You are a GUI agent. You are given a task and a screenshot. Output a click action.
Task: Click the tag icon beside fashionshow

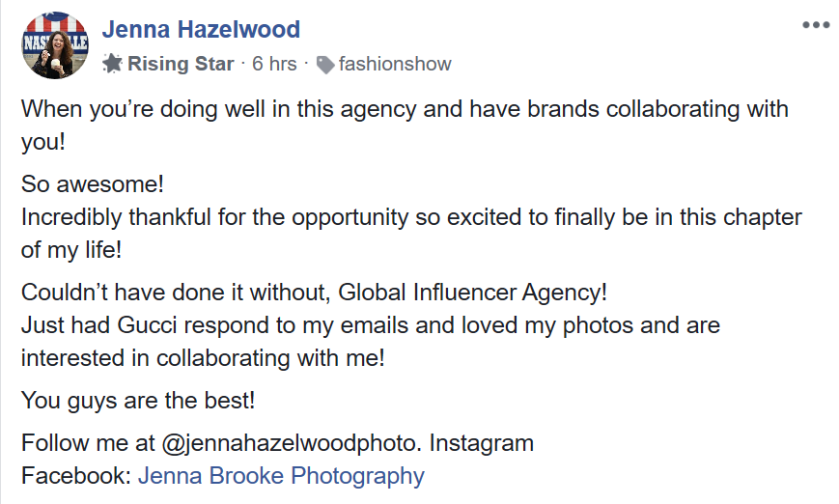(325, 65)
